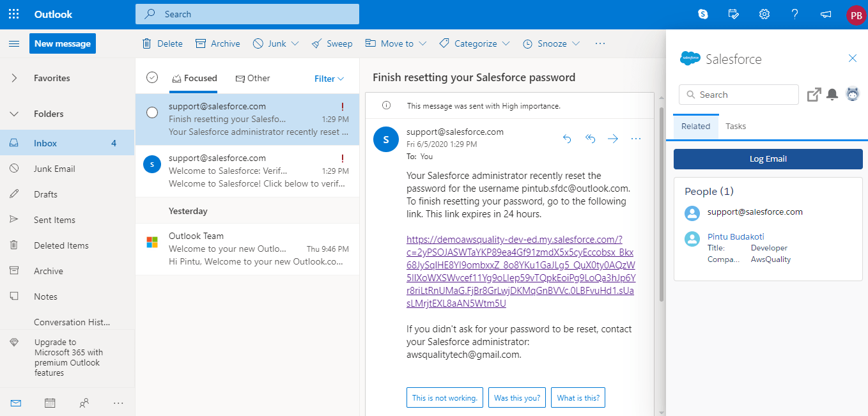Open the Junk dropdown arrow
Image resolution: width=868 pixels, height=416 pixels.
295,43
